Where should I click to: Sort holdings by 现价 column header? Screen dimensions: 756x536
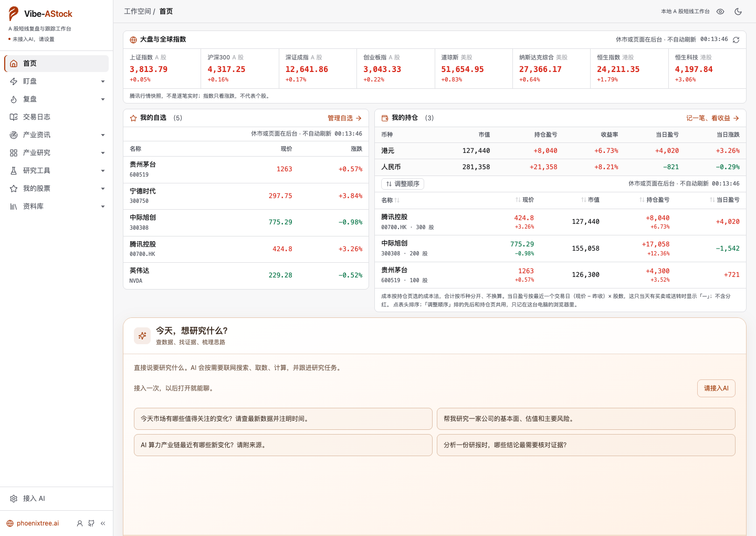(x=524, y=200)
